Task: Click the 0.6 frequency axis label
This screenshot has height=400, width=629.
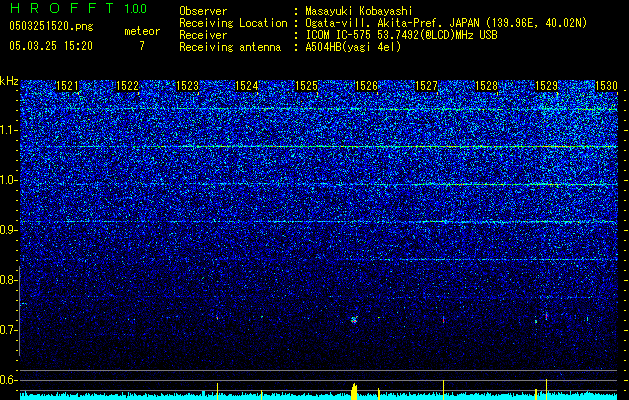Action: click(x=8, y=380)
